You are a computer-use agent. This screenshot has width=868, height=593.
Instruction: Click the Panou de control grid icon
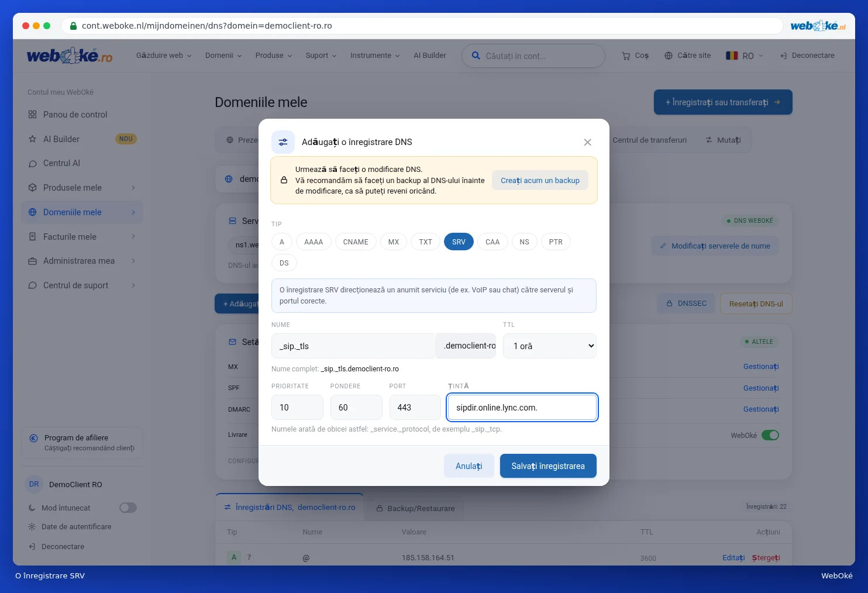[x=33, y=115]
